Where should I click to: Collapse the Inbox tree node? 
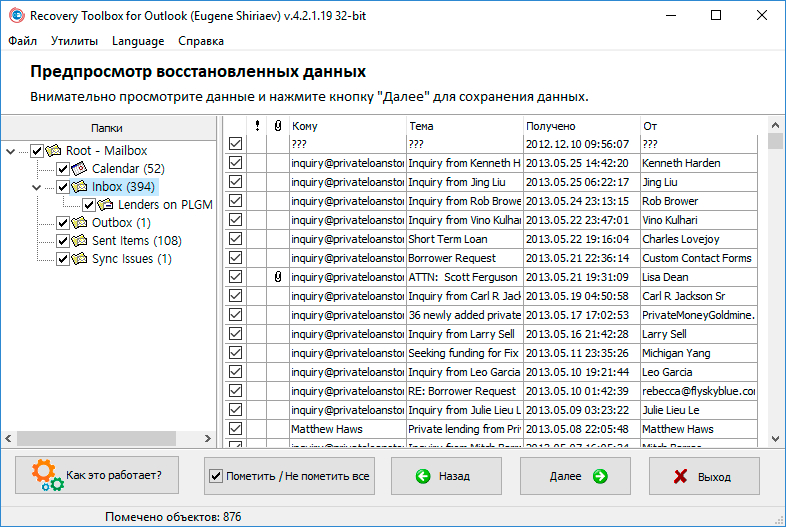pyautogui.click(x=37, y=188)
